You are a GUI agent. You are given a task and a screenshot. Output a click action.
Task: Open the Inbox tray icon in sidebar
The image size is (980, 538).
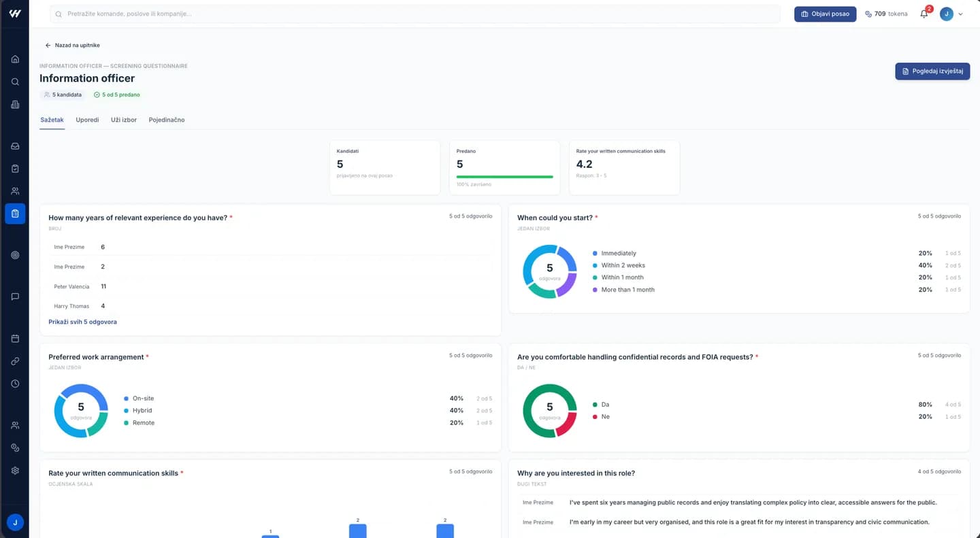(15, 146)
